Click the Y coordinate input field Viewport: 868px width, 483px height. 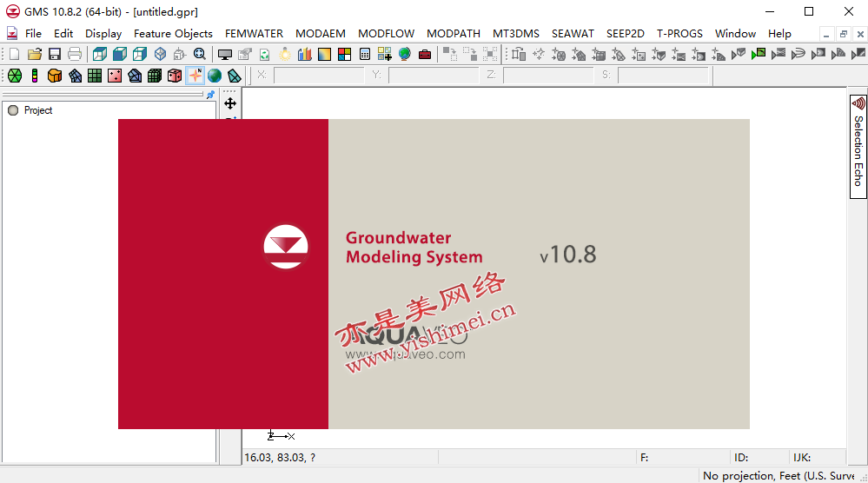pyautogui.click(x=434, y=76)
